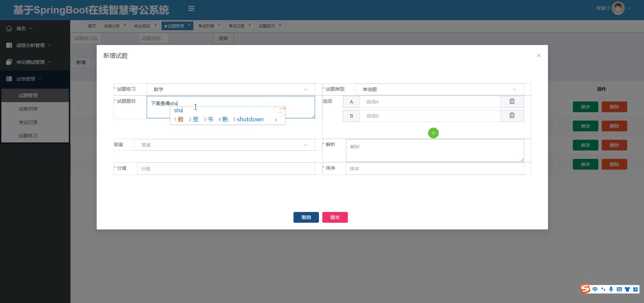Screen dimensions: 644x303
Task: Click the user avatar picture
Action: pos(618,8)
